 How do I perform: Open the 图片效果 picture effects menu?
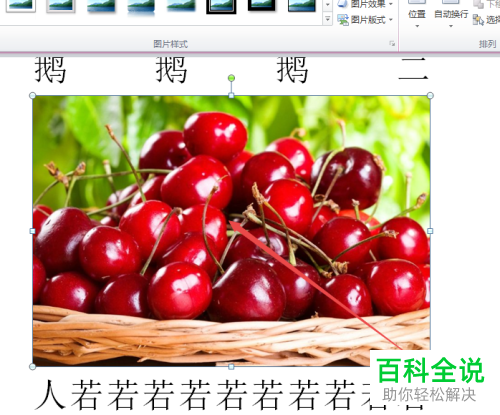pos(365,4)
